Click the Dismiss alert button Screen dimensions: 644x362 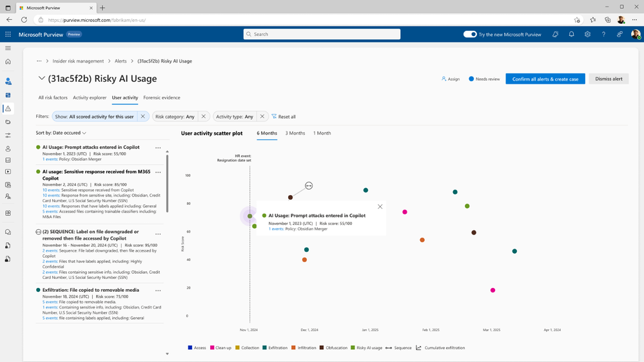pyautogui.click(x=609, y=79)
